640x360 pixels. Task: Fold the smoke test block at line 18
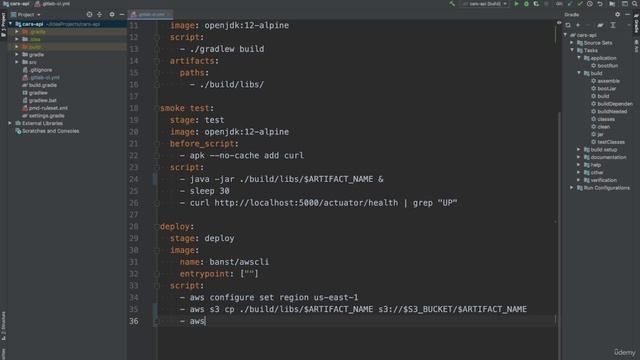click(157, 108)
